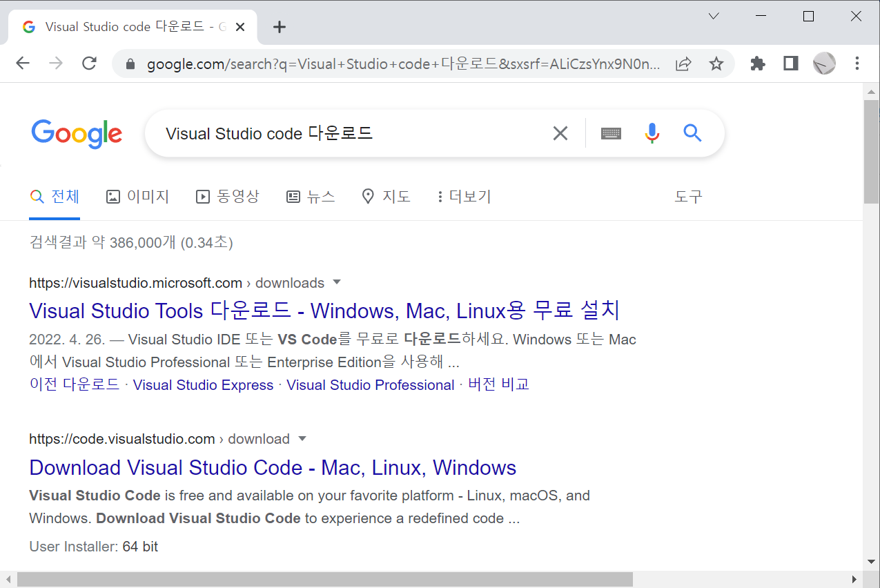
Task: Expand options arrow for code.visualstudio.com result
Action: coord(302,438)
